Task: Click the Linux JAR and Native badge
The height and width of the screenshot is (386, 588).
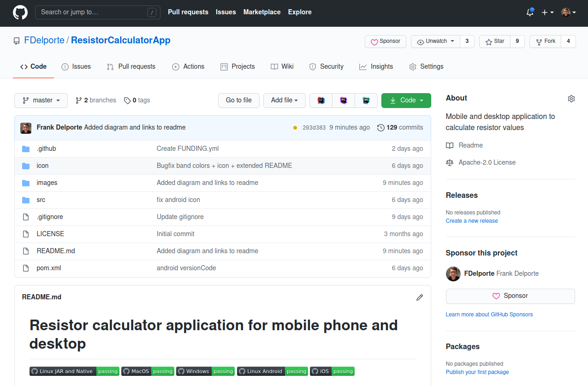Action: [x=75, y=371]
